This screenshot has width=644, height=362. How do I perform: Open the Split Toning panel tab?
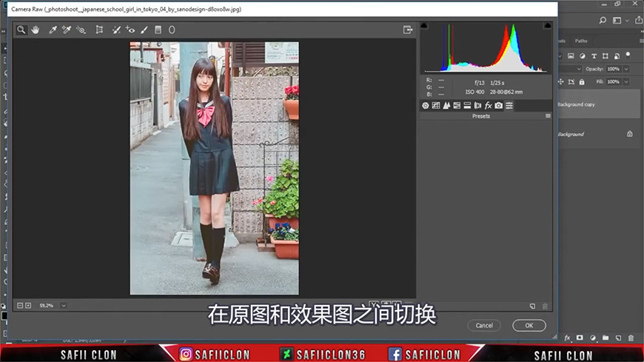coord(467,106)
